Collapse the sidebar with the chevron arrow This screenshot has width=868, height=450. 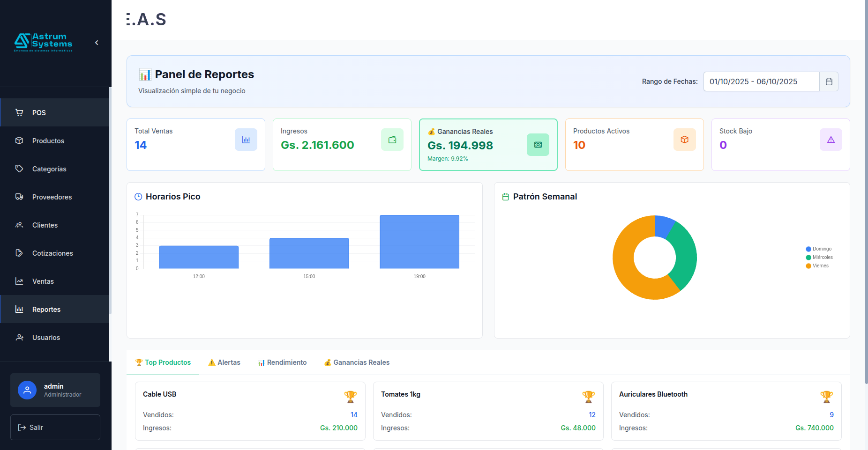click(97, 43)
